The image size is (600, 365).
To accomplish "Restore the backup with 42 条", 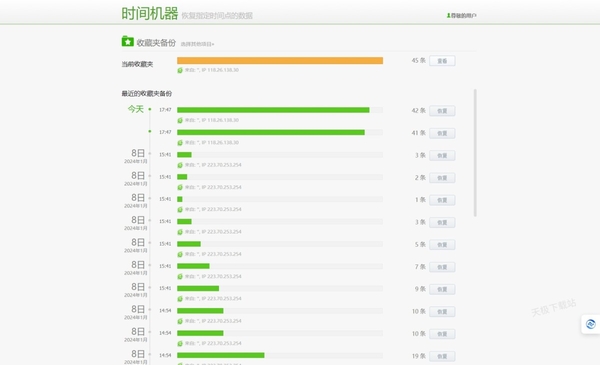I will 442,111.
